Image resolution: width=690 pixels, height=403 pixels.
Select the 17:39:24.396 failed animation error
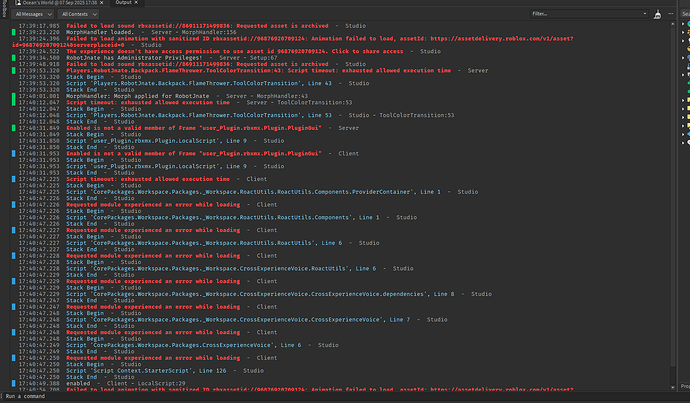293,42
